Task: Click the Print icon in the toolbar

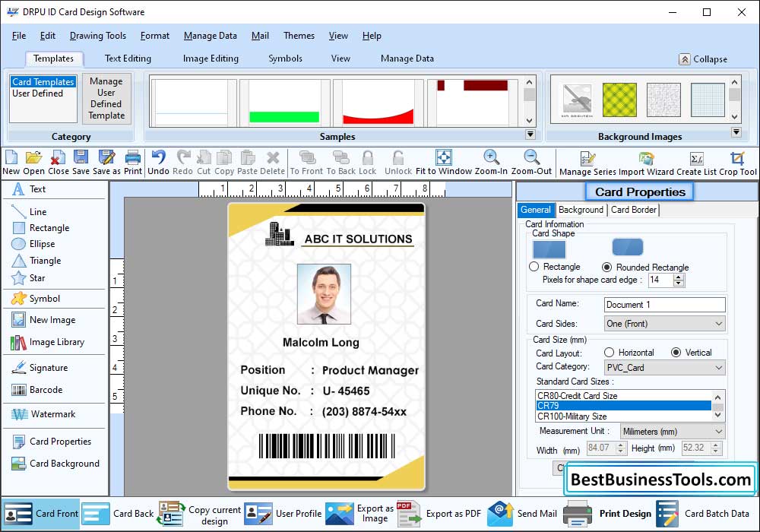Action: point(133,163)
